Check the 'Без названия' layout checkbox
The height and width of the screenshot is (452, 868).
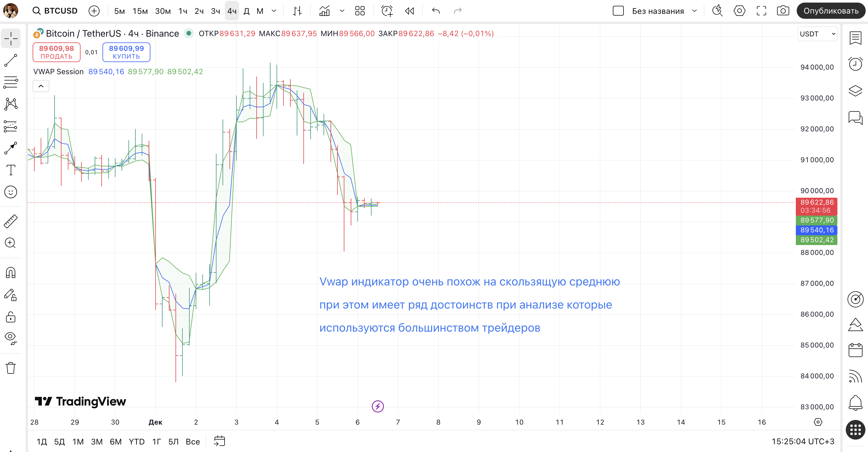(x=618, y=10)
